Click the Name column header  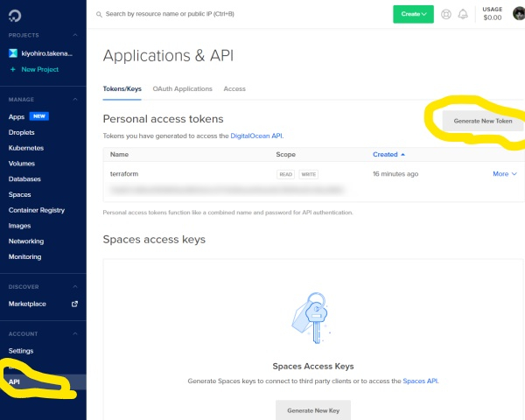(x=119, y=154)
